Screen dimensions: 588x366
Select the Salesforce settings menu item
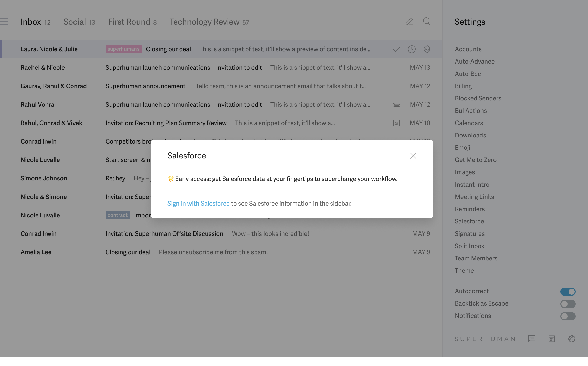469,221
